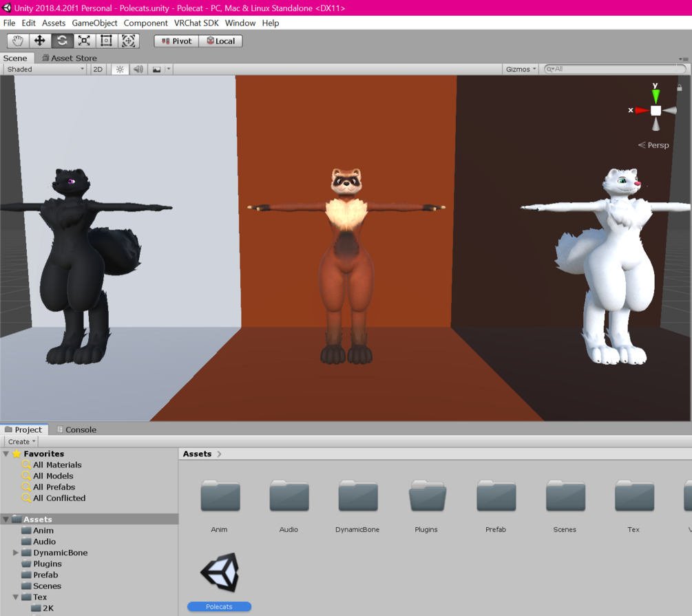Open Scene panel options menu icon
Screen dimensions: 692x616
tap(684, 59)
